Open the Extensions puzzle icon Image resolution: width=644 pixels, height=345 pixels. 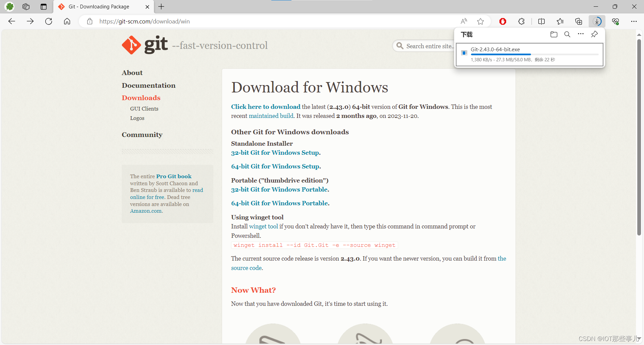(x=521, y=21)
